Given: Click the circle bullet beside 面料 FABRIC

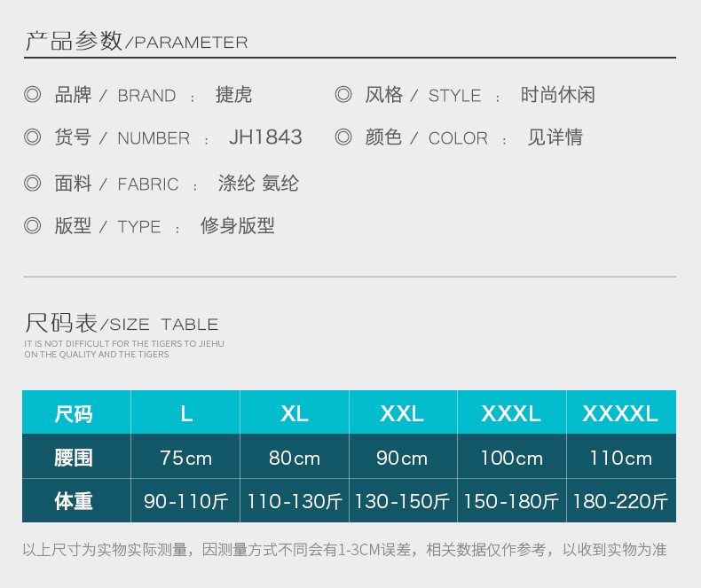Looking at the screenshot, I should (33, 184).
